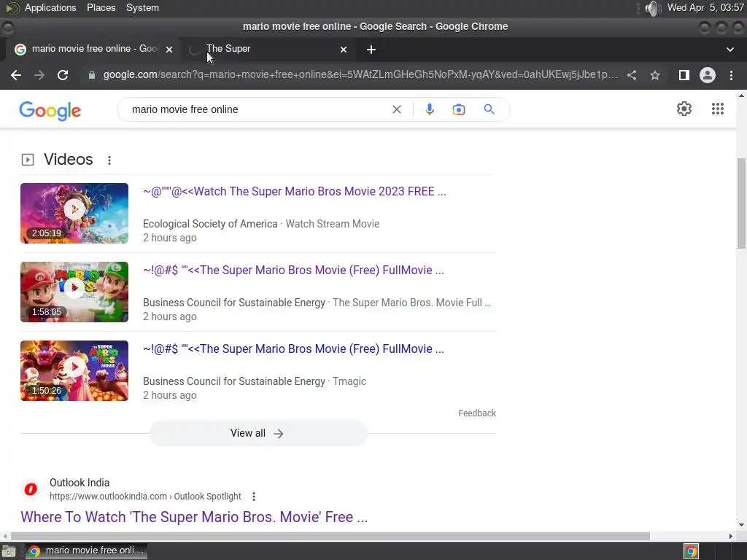Search by image with the camera
This screenshot has width=747, height=560.
(459, 109)
